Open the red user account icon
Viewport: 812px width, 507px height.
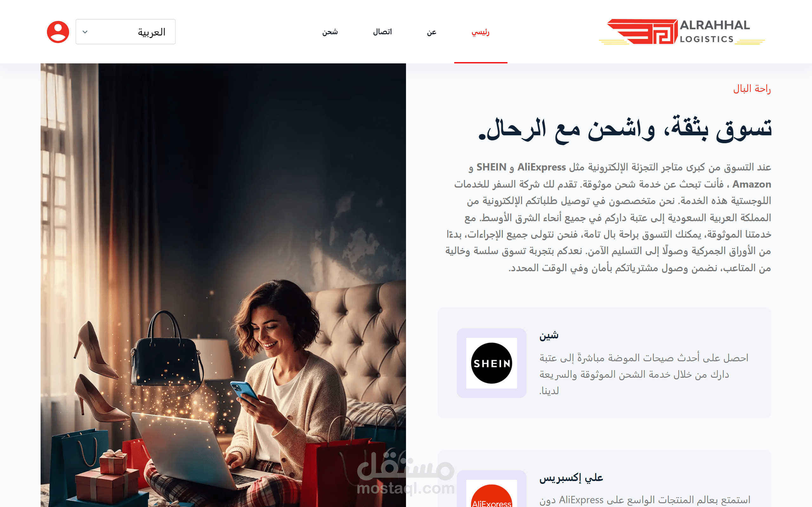click(x=58, y=32)
